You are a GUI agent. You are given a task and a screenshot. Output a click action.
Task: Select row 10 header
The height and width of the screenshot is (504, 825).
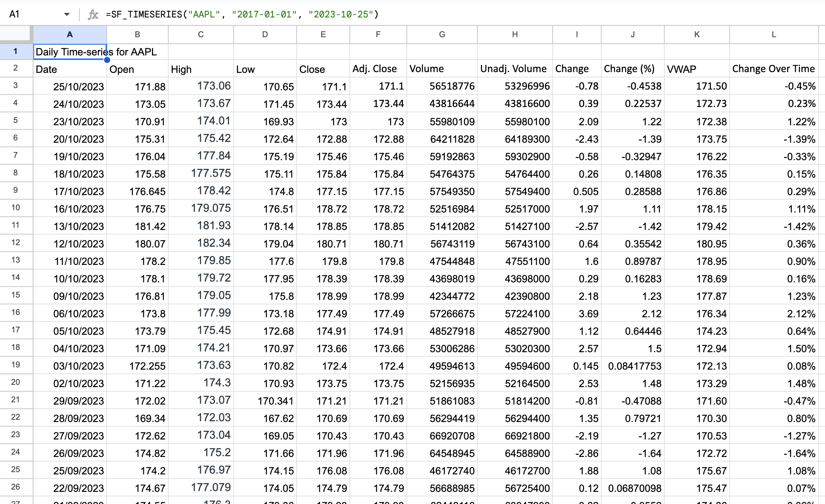click(x=16, y=208)
